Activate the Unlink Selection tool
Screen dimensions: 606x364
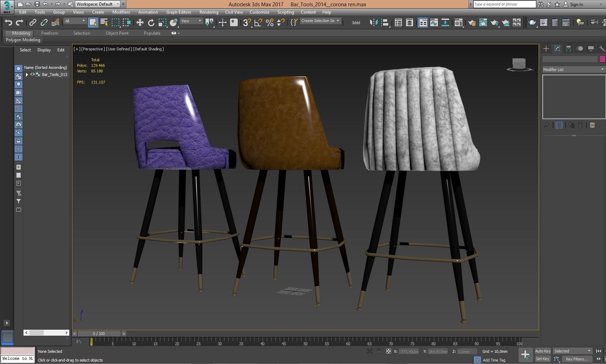pos(44,22)
